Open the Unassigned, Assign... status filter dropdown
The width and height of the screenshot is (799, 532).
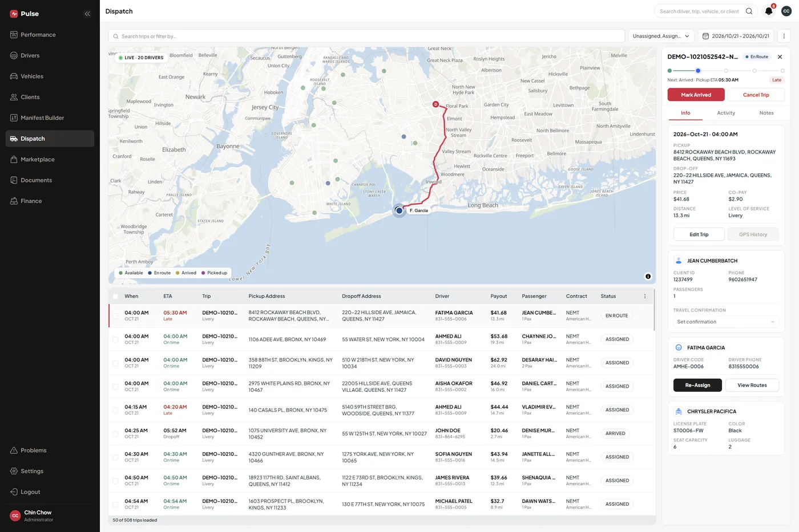coord(661,36)
